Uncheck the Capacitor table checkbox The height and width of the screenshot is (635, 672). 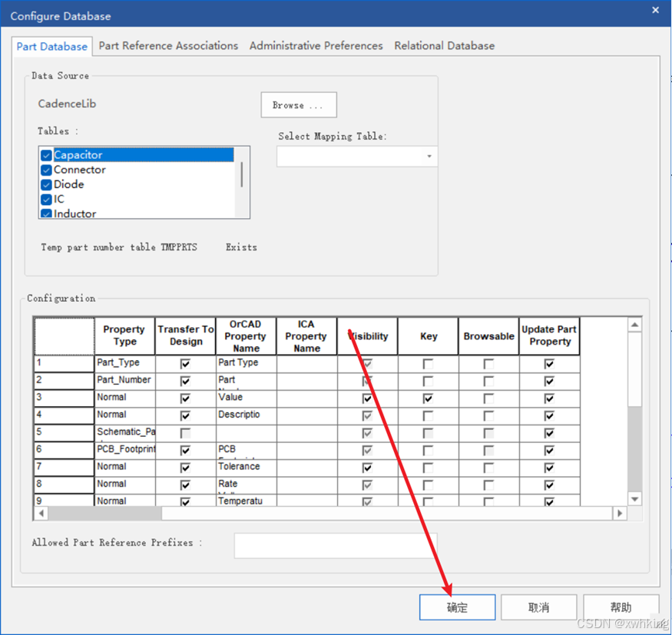[46, 155]
